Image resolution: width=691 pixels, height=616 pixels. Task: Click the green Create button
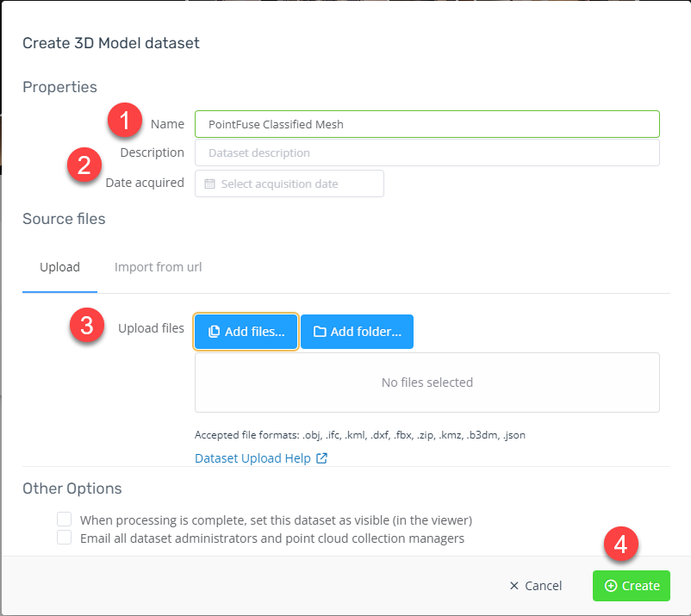click(631, 586)
